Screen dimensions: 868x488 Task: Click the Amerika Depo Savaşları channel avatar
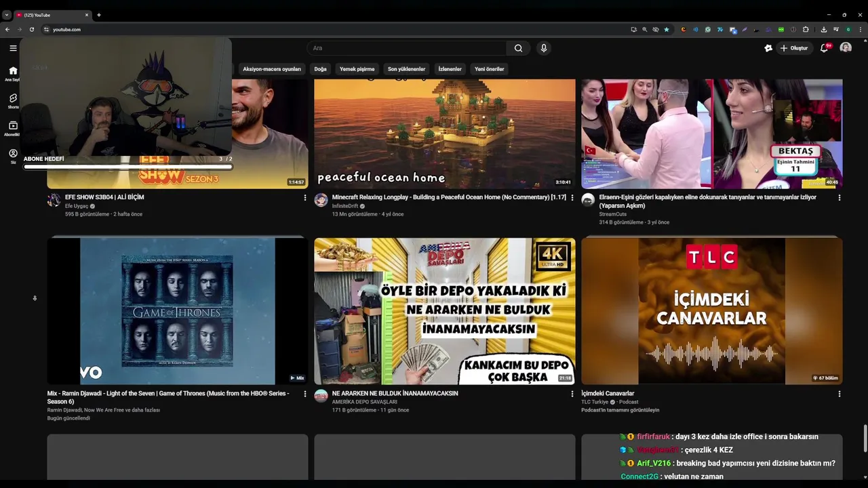point(321,396)
